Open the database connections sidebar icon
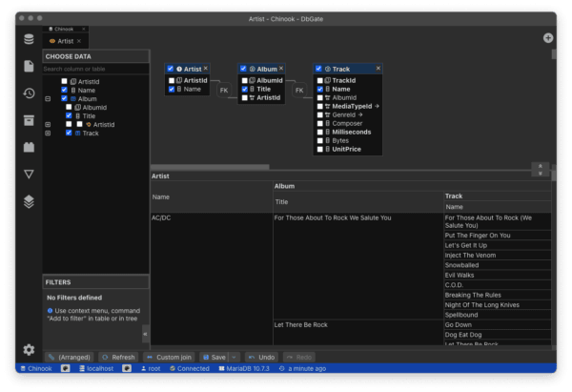Image resolution: width=572 pixels, height=392 pixels. [x=29, y=39]
